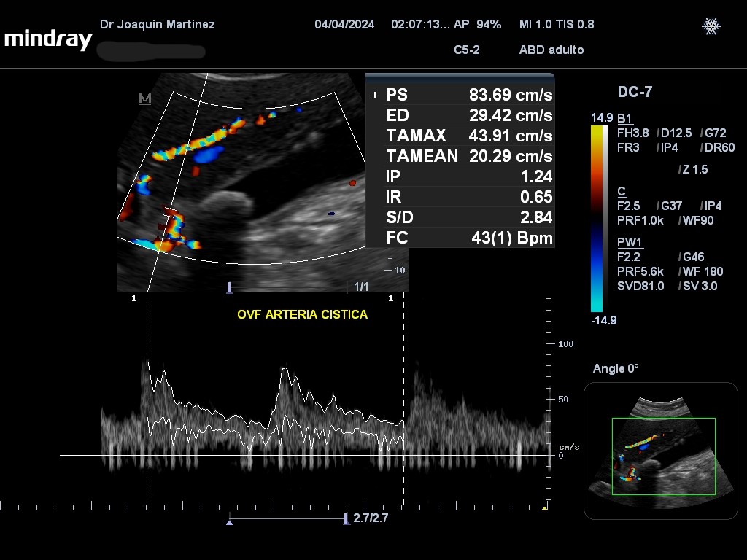Click the PRF1.0k color parameter

click(640, 220)
